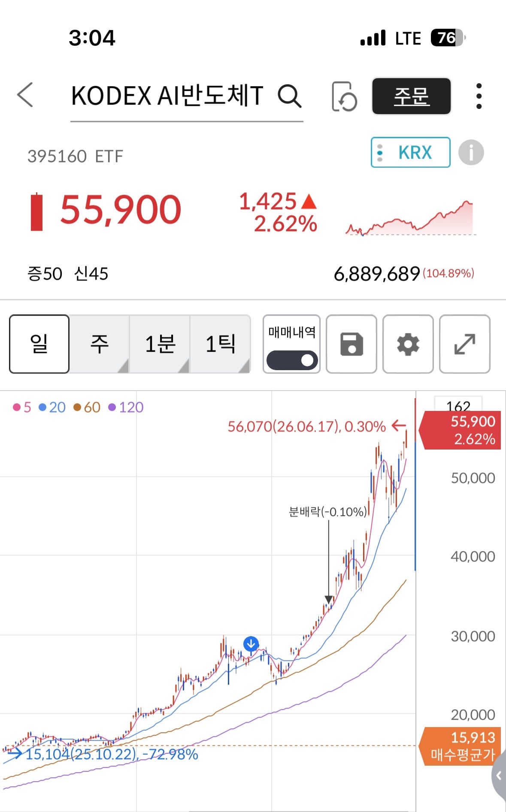506x812 pixels.
Task: Tap the 15,913 매수평균가 orange tag
Action: (459, 746)
